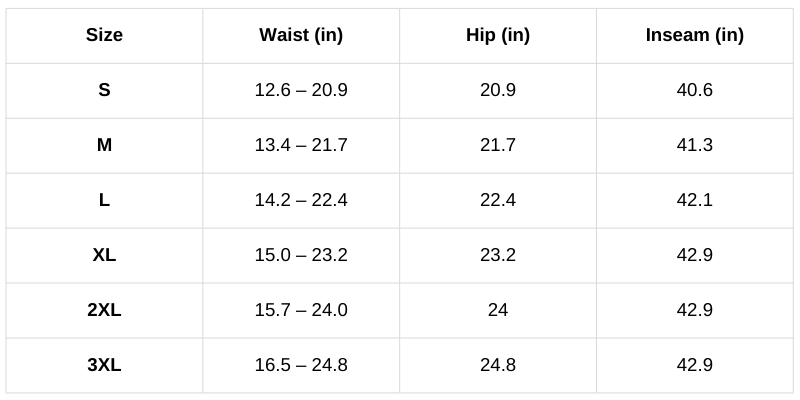Select the inseam value 40.6 cell

click(695, 90)
